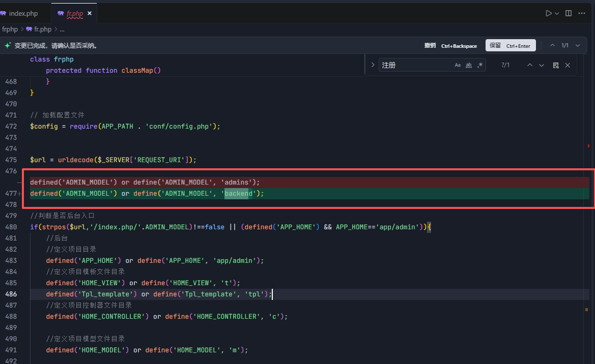The height and width of the screenshot is (364, 595).
Task: Click the ?/1 find results count
Action: pyautogui.click(x=505, y=65)
